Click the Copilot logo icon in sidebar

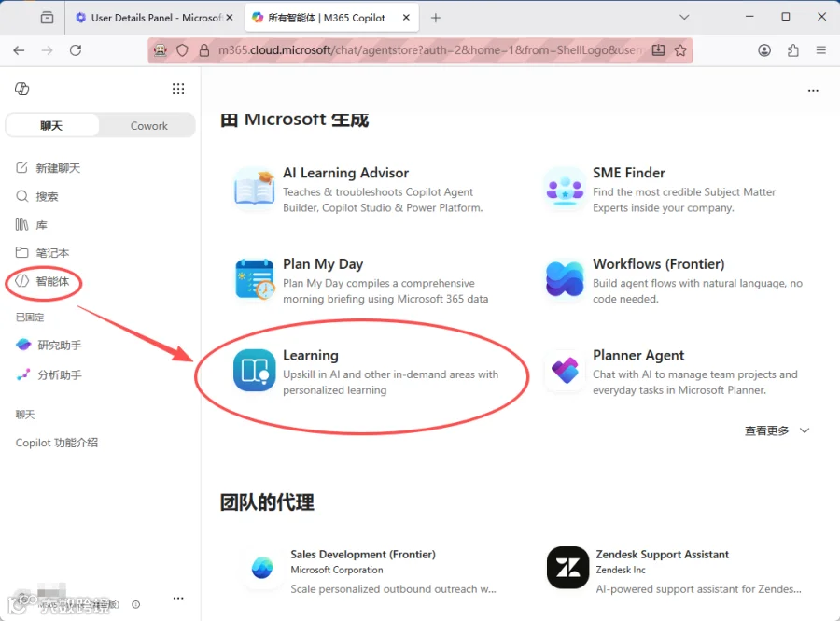22,89
